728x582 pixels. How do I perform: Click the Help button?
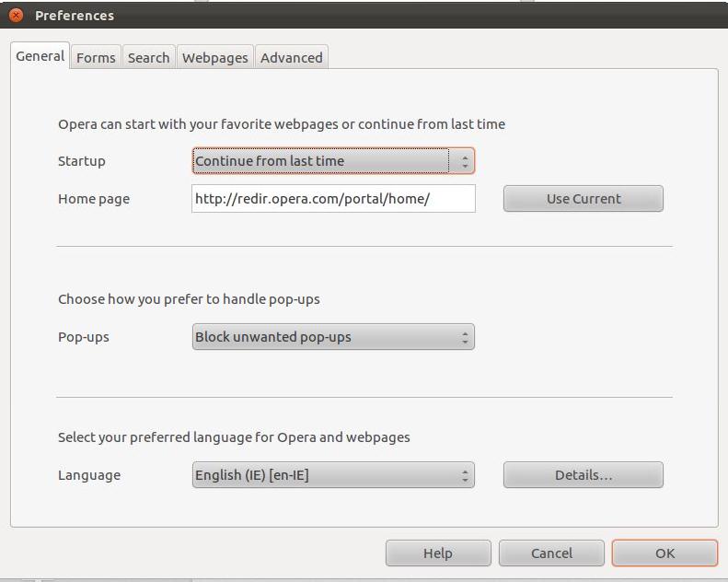coord(437,553)
